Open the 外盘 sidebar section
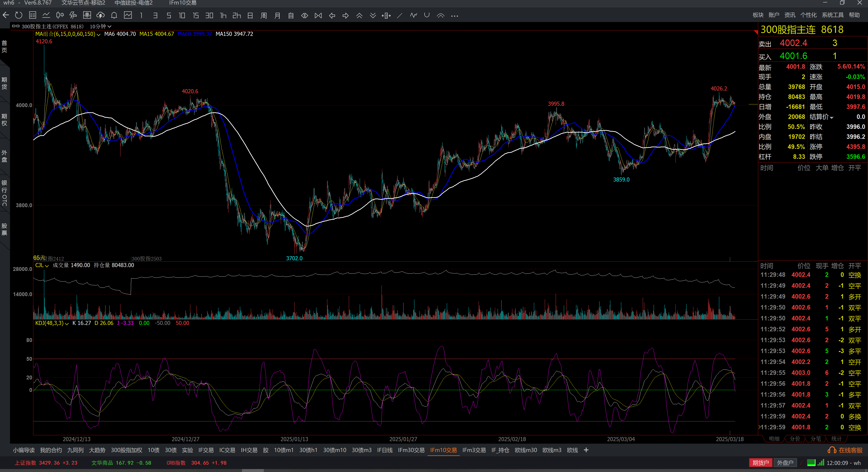 pos(4,156)
